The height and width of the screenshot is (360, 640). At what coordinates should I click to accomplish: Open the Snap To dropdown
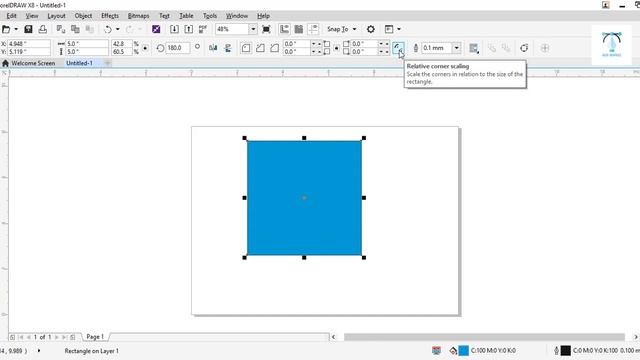click(x=342, y=29)
